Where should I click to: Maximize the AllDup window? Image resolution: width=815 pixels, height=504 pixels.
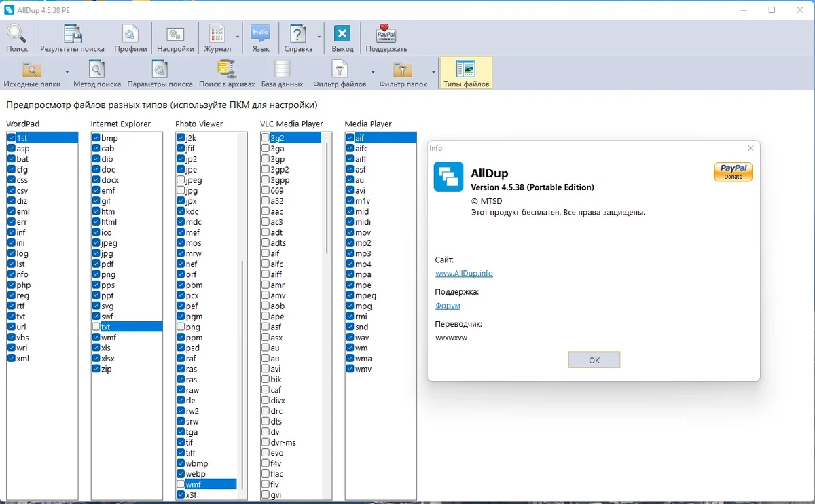772,10
